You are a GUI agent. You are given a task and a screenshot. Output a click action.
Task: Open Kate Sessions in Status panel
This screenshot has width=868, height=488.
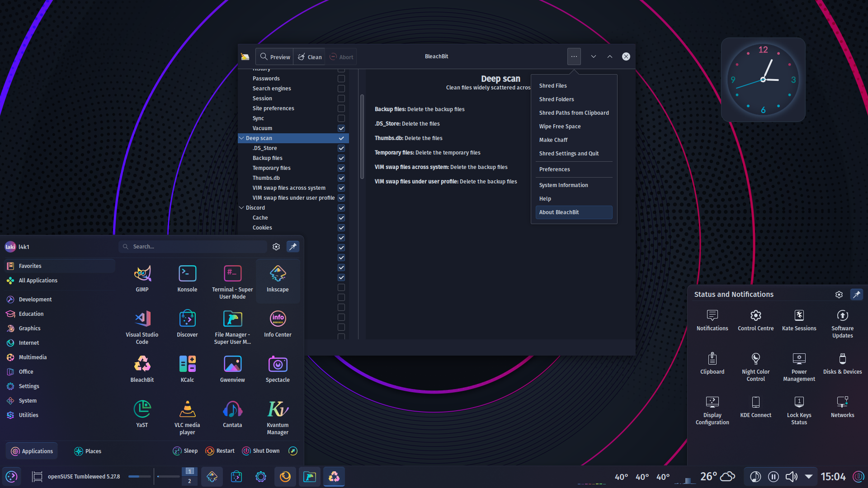pos(799,321)
